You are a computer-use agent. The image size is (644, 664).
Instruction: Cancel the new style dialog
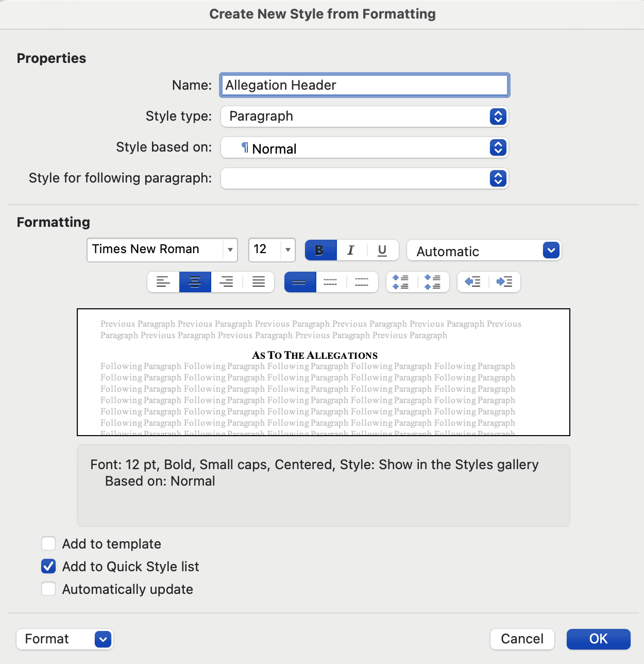coord(522,639)
